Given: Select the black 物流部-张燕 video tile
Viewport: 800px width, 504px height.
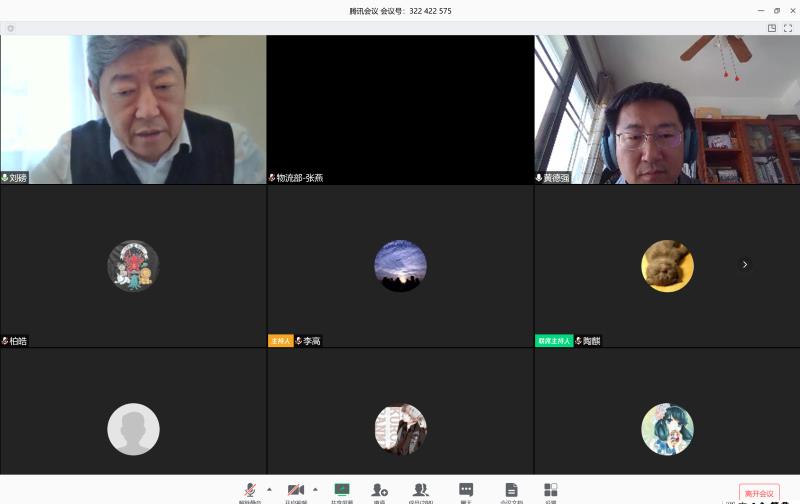Looking at the screenshot, I should (400, 109).
